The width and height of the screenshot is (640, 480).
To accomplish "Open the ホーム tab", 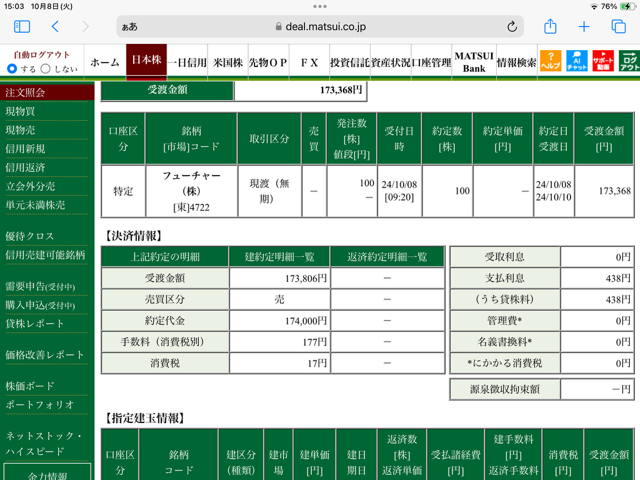I will coord(105,62).
